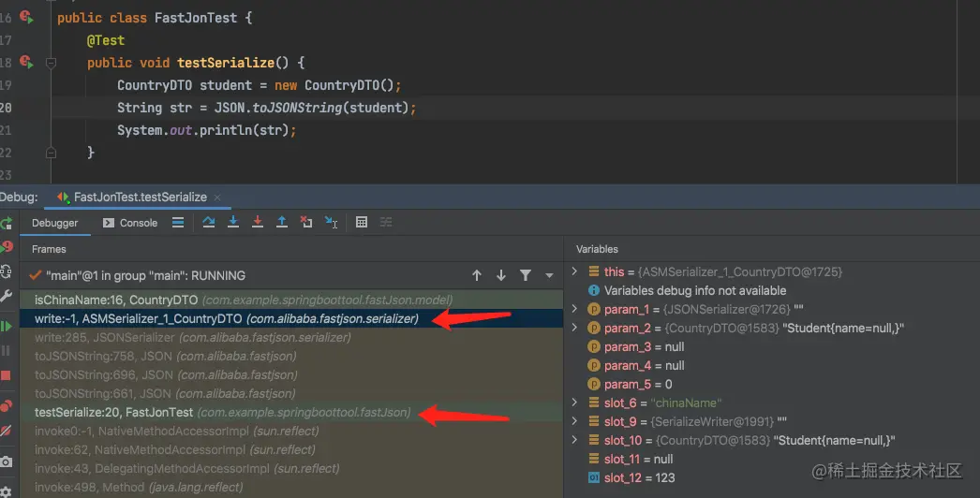The image size is (980, 498).
Task: Expand the slot_9 SerializeWriter node
Action: [574, 421]
